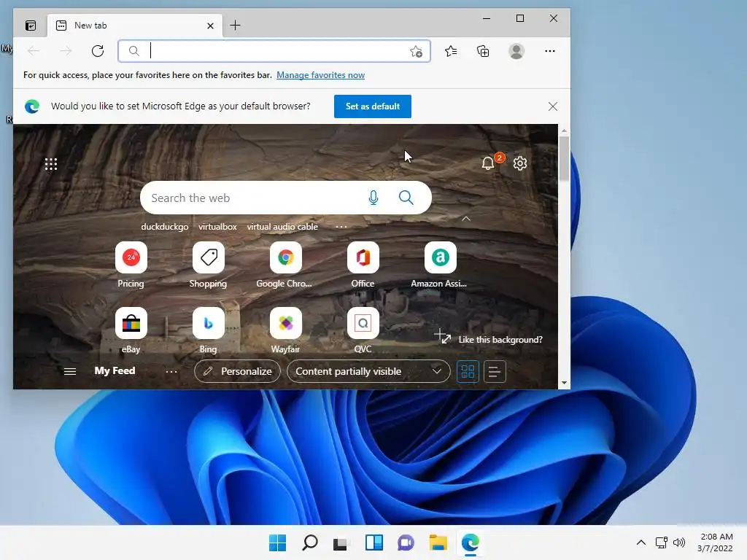Click the Refresh page icon

tap(98, 51)
